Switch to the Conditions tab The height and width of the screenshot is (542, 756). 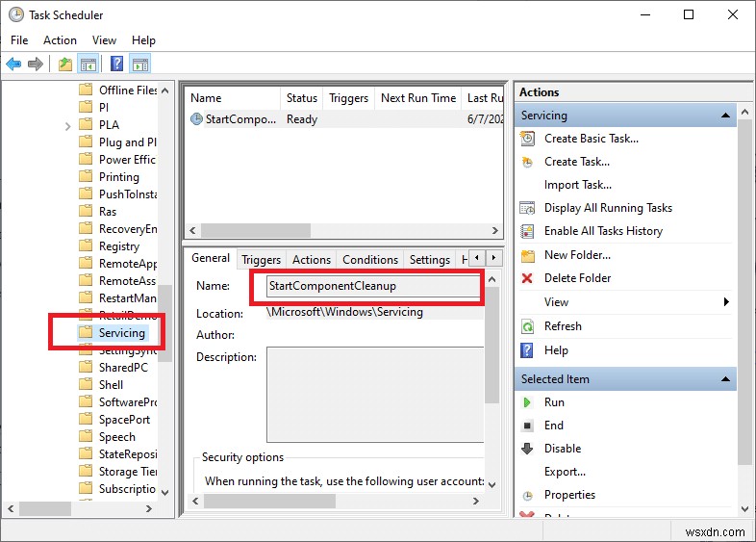click(x=370, y=260)
